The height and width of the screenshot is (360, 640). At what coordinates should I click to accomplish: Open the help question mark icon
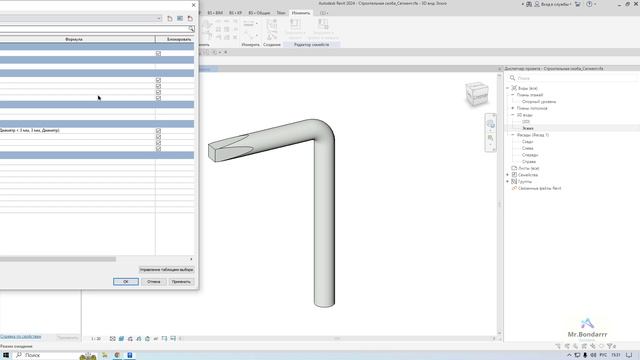tap(589, 4)
